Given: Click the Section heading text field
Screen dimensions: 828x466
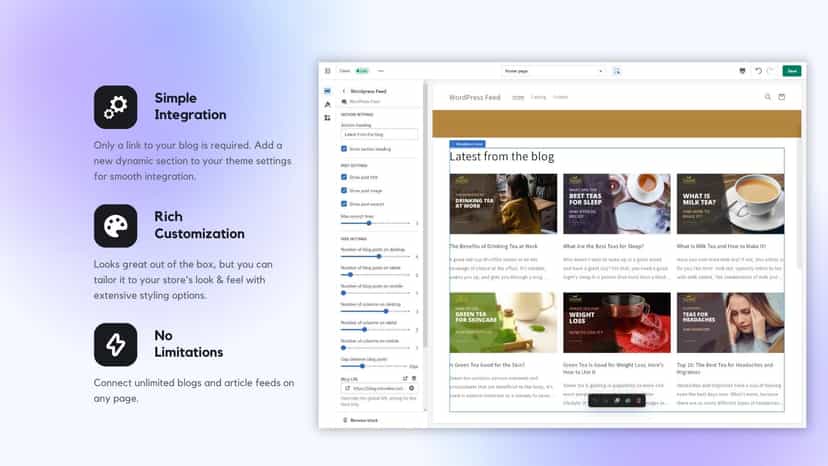Looking at the screenshot, I should (x=379, y=134).
